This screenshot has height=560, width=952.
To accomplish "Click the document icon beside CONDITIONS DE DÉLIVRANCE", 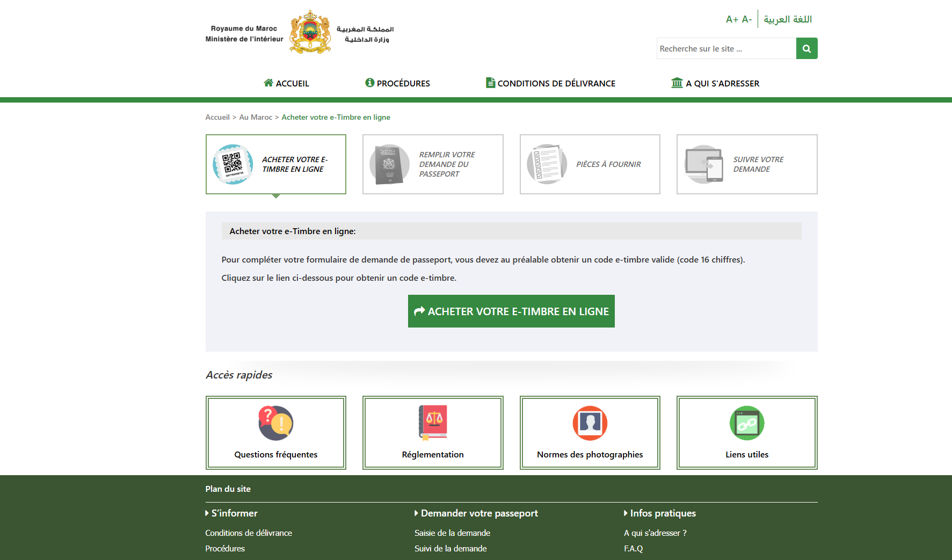I will coord(490,83).
